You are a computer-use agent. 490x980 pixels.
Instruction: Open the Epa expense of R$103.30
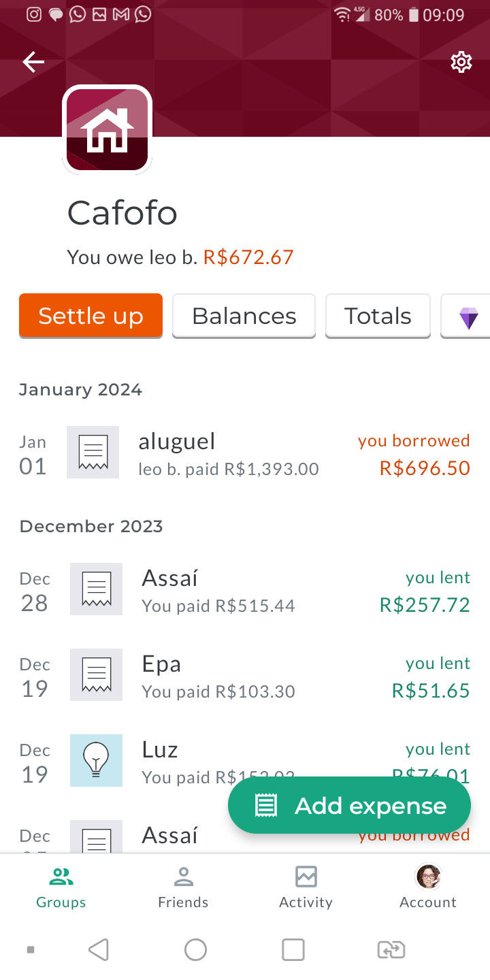[x=245, y=676]
